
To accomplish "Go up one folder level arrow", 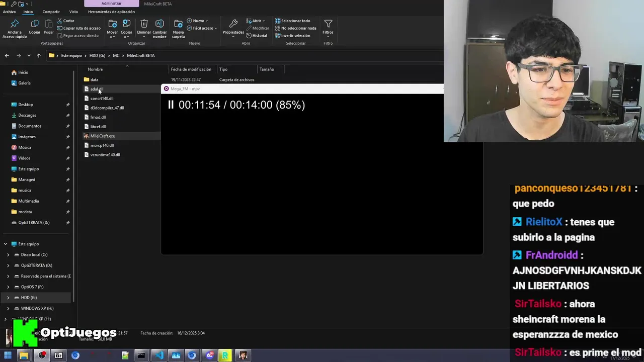I will [x=38, y=55].
